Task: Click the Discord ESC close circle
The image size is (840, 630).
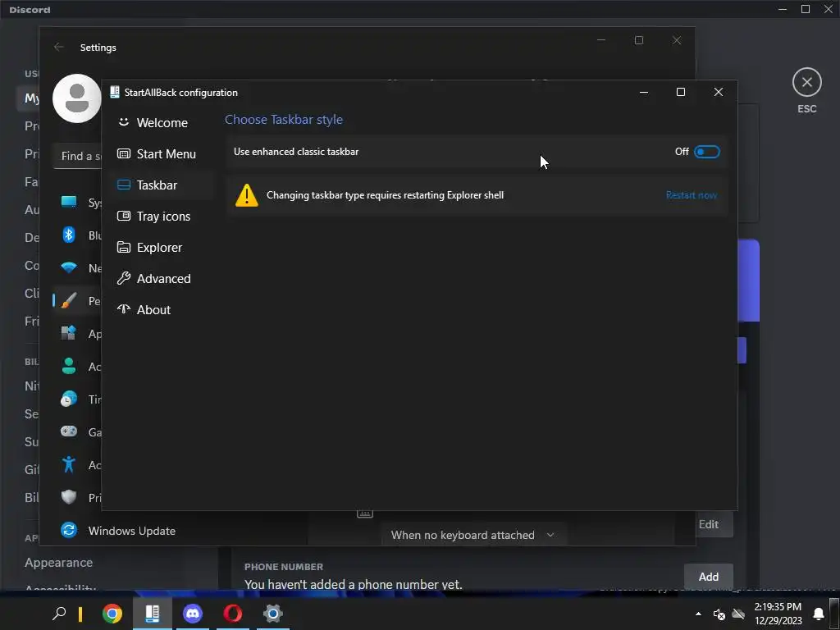Action: point(807,83)
